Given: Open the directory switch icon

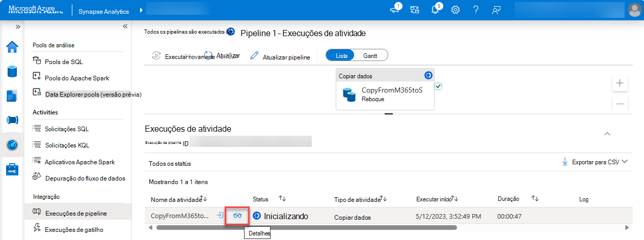Looking at the screenshot, I should coord(414,10).
